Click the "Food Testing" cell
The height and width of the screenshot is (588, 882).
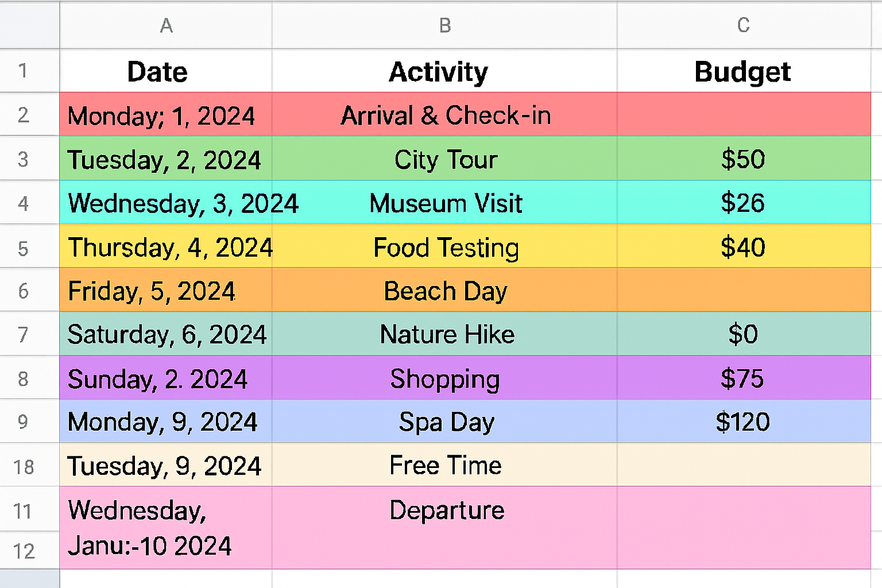446,247
